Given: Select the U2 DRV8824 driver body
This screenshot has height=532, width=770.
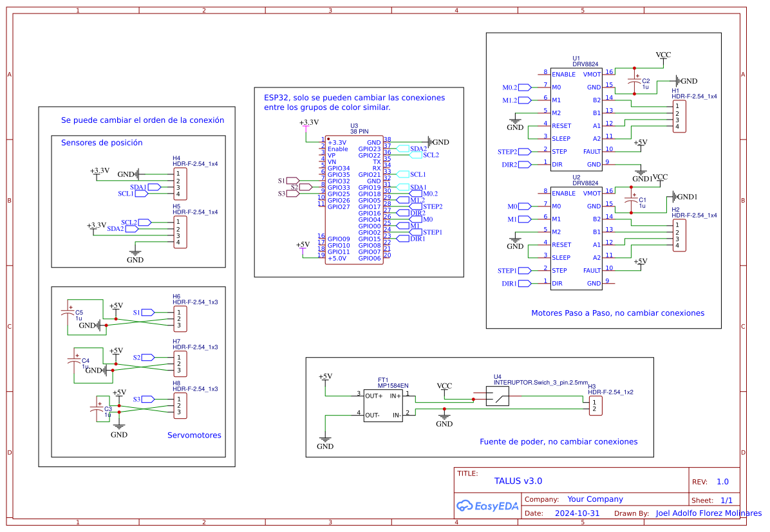Looking at the screenshot, I should [576, 238].
